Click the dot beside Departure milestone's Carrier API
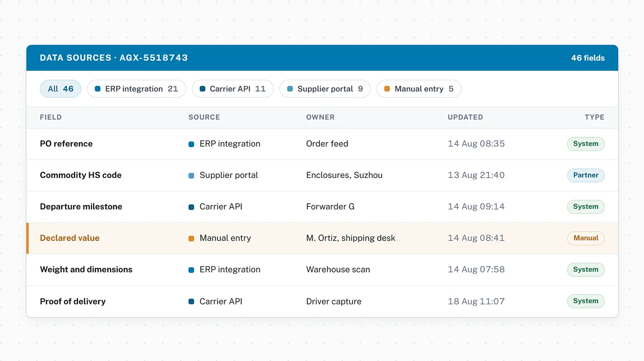The width and height of the screenshot is (644, 361). [x=191, y=207]
